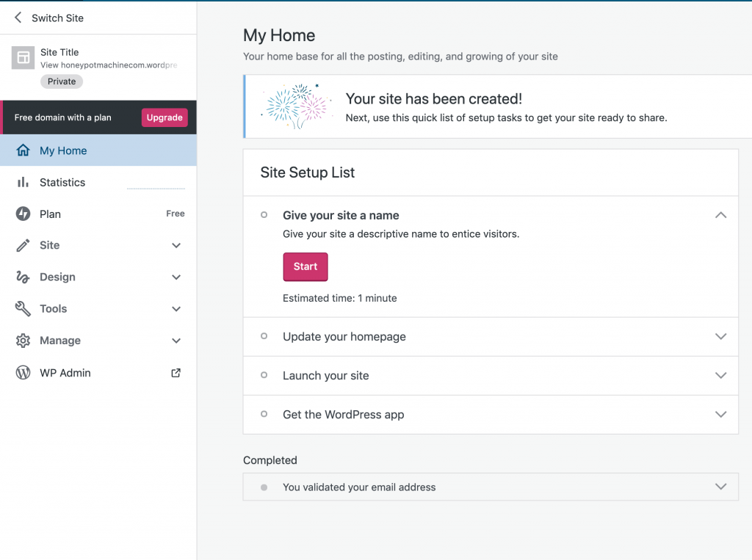Click the Plan lightning bolt icon
This screenshot has height=560, width=752.
click(x=23, y=214)
